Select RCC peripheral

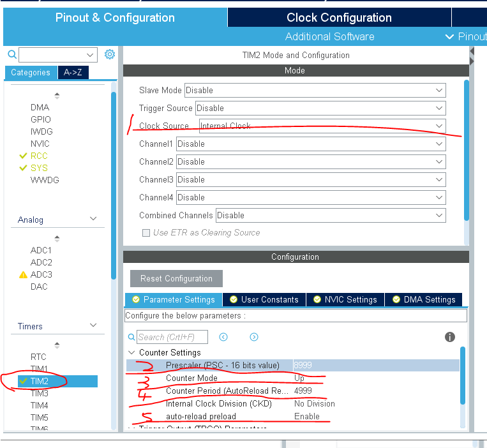(x=39, y=156)
